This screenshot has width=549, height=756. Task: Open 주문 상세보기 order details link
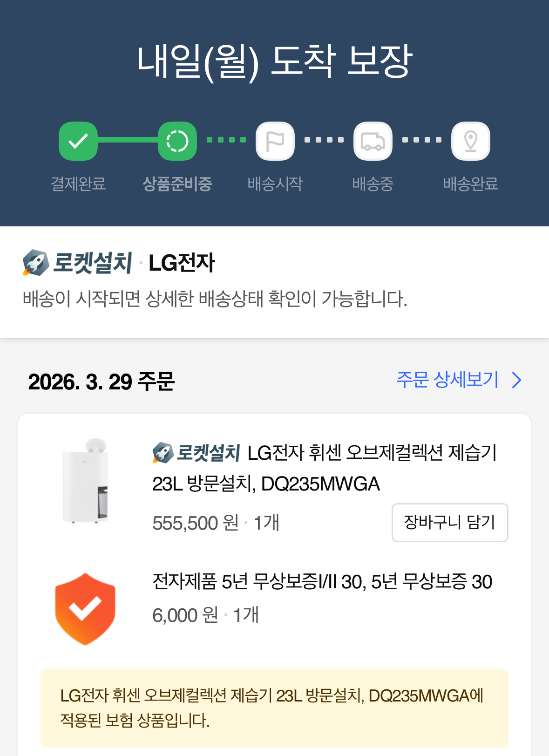[x=447, y=380]
